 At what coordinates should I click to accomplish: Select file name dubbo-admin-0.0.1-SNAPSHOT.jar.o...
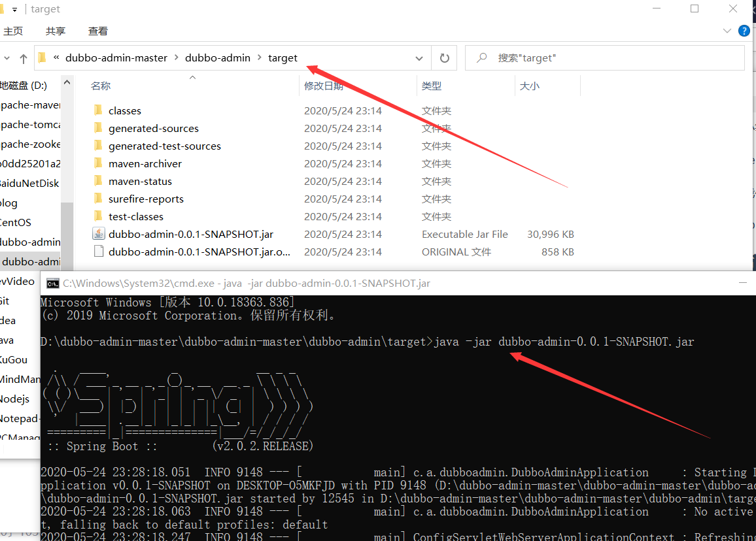pyautogui.click(x=199, y=252)
